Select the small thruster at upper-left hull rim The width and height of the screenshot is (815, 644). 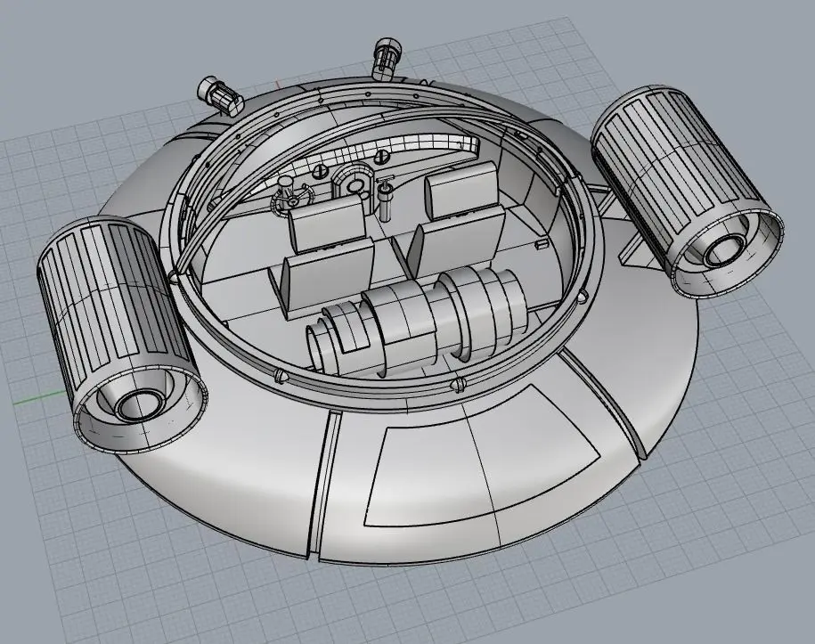220,94
